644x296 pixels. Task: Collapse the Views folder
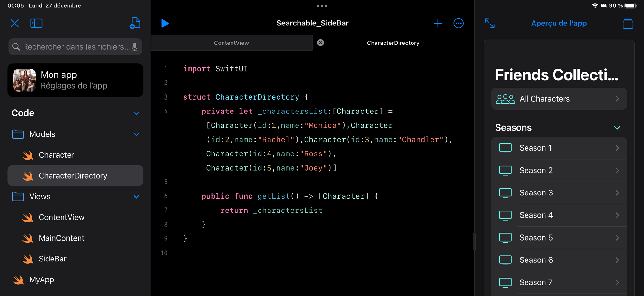[x=136, y=197]
